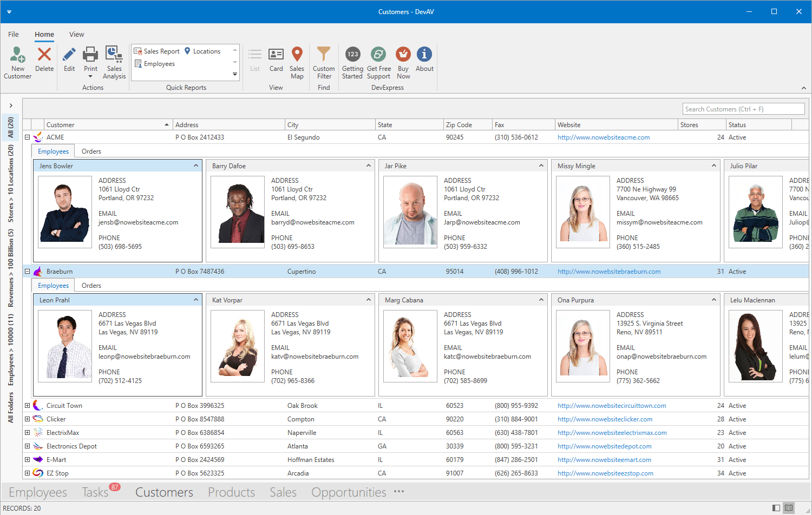The image size is (812, 515).
Task: Expand the Circuit Town row
Action: (x=27, y=406)
